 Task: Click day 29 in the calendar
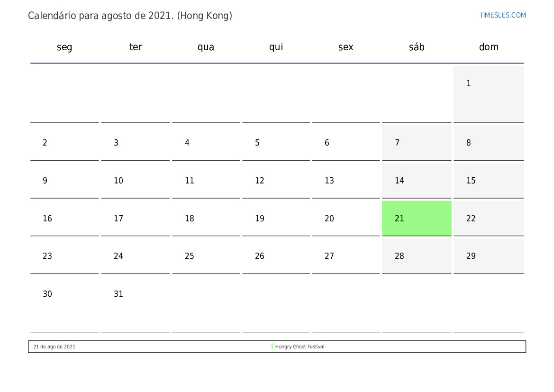pyautogui.click(x=489, y=256)
